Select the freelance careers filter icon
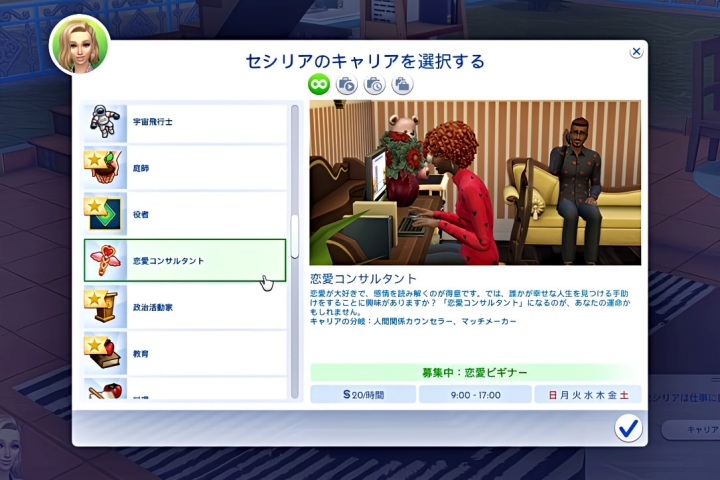This screenshot has height=480, width=720. [x=402, y=85]
